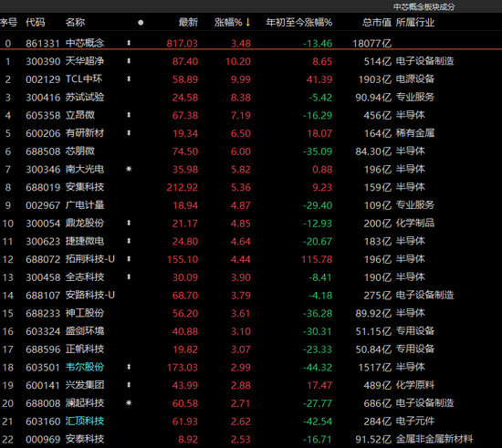The width and height of the screenshot is (502, 448).
Task: Select stock name 安泰科技
Action: (85, 439)
